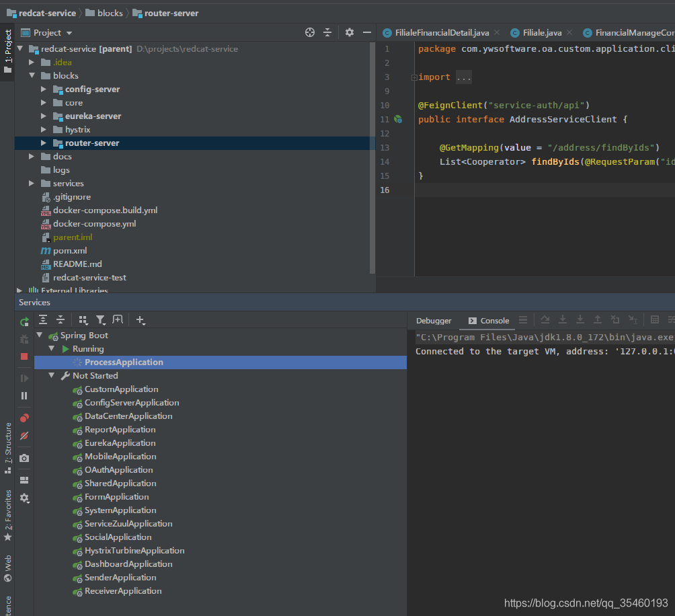Click the locate/scroll-from-source crosshair icon
Image resolution: width=675 pixels, height=616 pixels.
(309, 32)
